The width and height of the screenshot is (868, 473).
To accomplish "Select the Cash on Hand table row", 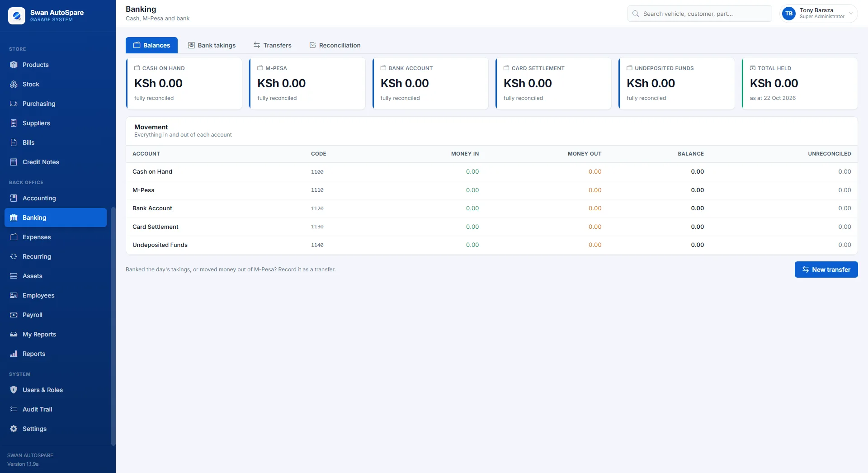I will click(x=491, y=172).
